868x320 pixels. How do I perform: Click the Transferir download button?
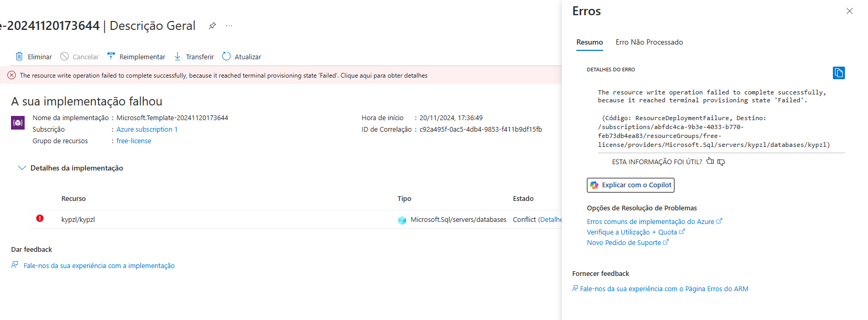click(194, 57)
